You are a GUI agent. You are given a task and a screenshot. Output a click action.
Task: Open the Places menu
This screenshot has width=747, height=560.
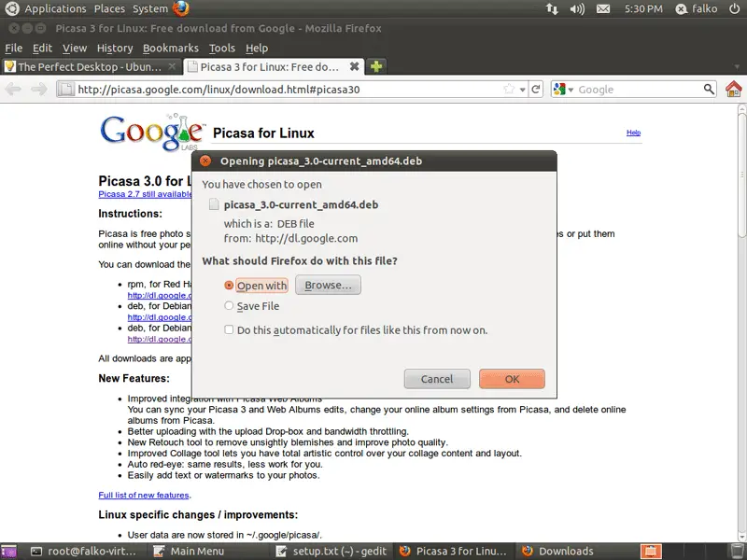point(109,8)
